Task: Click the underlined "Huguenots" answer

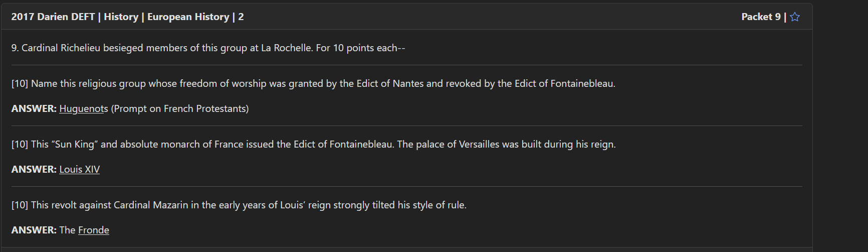Action: pos(83,109)
